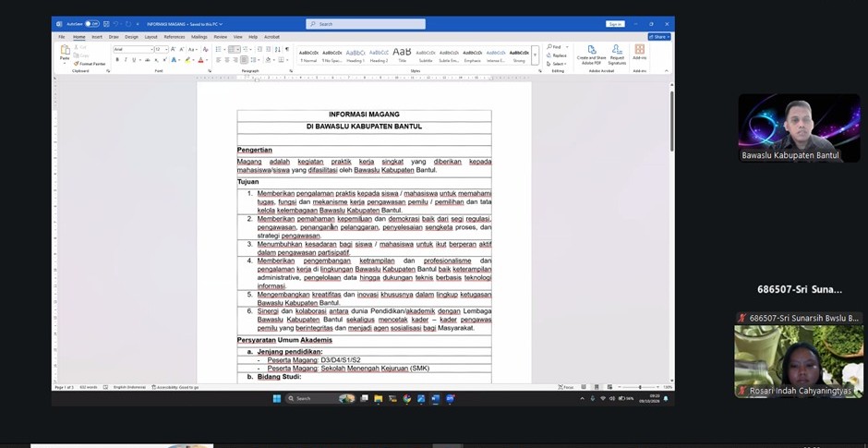Toggle strikethrough formatting
The height and width of the screenshot is (448, 868).
pyautogui.click(x=147, y=60)
